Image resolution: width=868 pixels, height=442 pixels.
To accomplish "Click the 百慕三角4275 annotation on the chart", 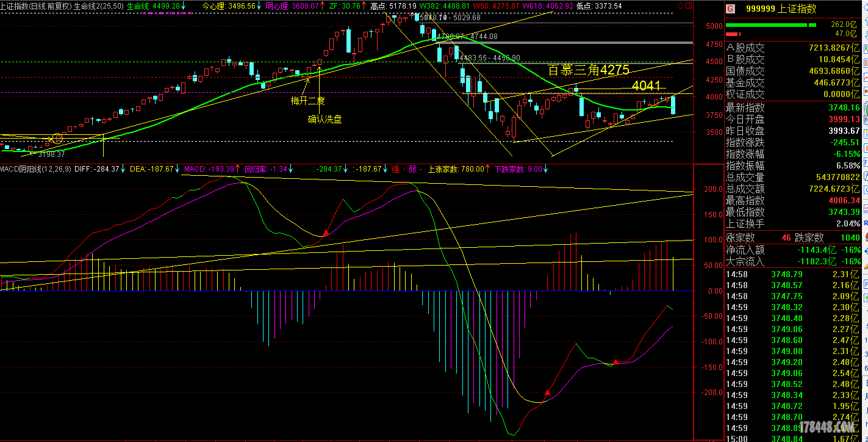I will click(588, 70).
